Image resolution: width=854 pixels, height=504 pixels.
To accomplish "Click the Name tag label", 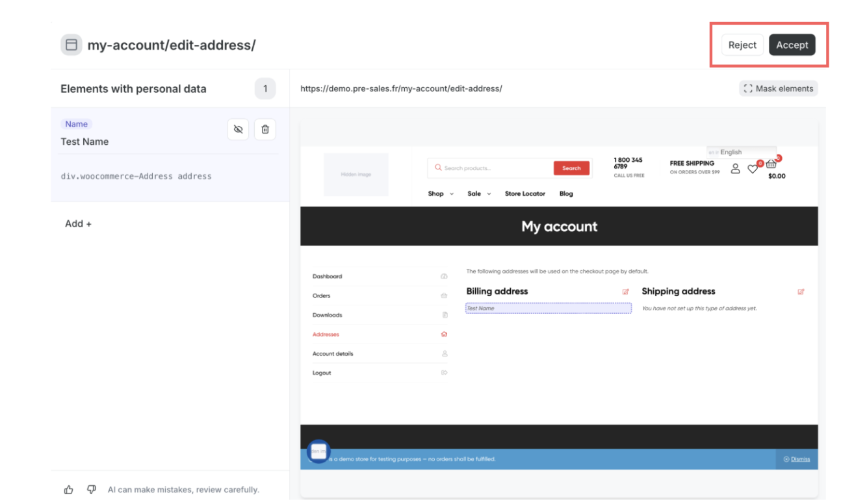I will point(76,124).
